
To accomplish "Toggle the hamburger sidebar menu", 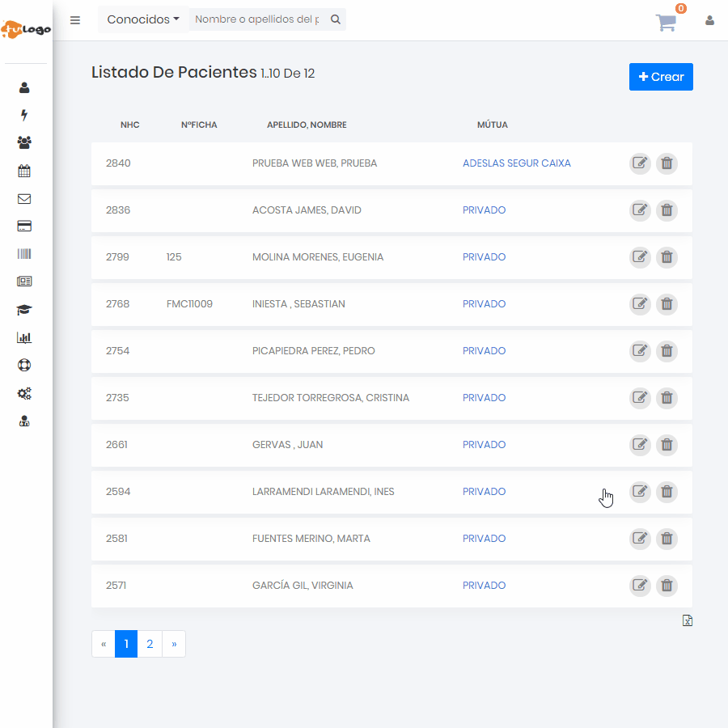I will pyautogui.click(x=75, y=20).
